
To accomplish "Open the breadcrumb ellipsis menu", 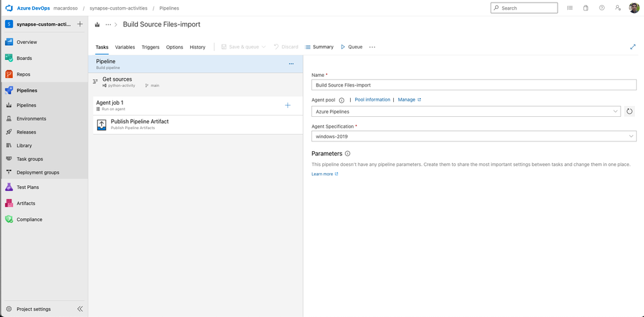I will (x=108, y=25).
